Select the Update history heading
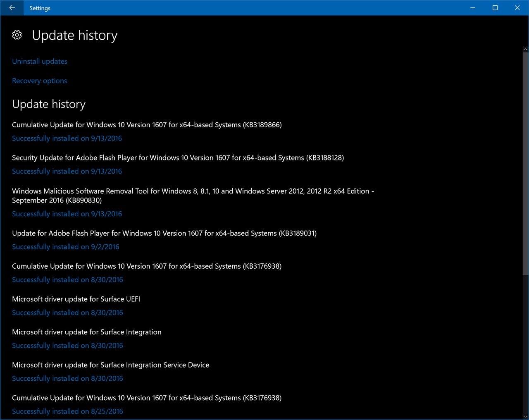The height and width of the screenshot is (420, 529). pos(49,104)
